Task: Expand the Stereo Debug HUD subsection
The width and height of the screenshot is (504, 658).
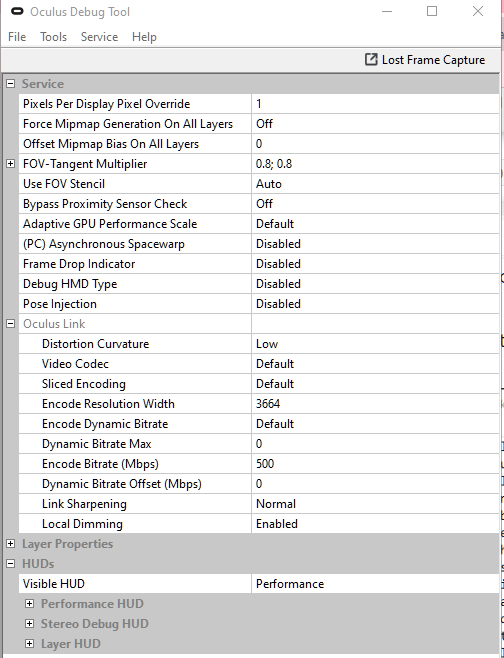Action: tap(29, 624)
